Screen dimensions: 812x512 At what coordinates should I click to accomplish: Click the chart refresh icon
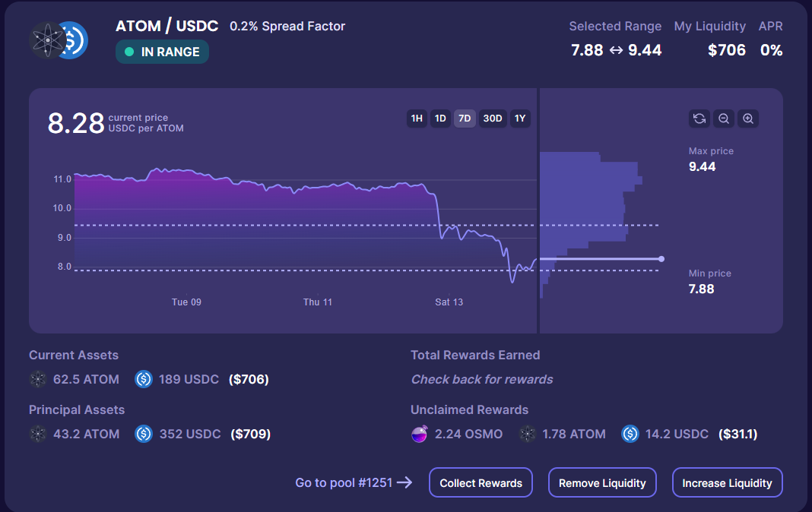click(x=699, y=119)
